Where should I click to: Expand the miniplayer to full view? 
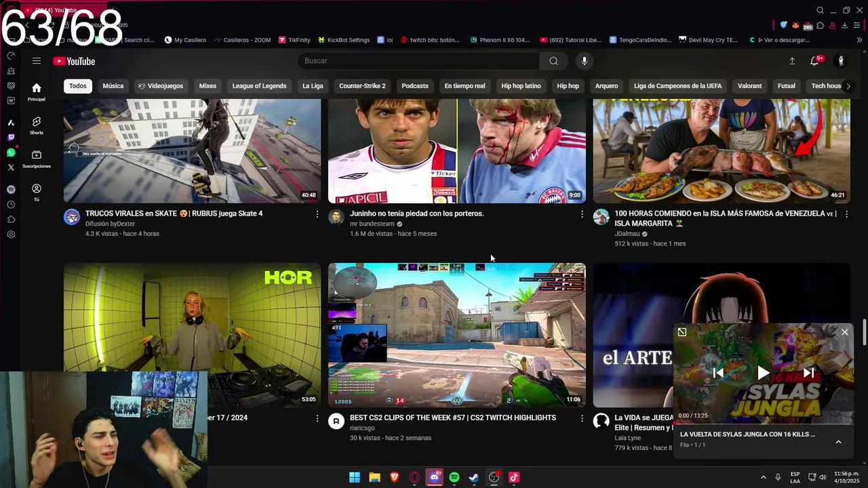coord(682,332)
